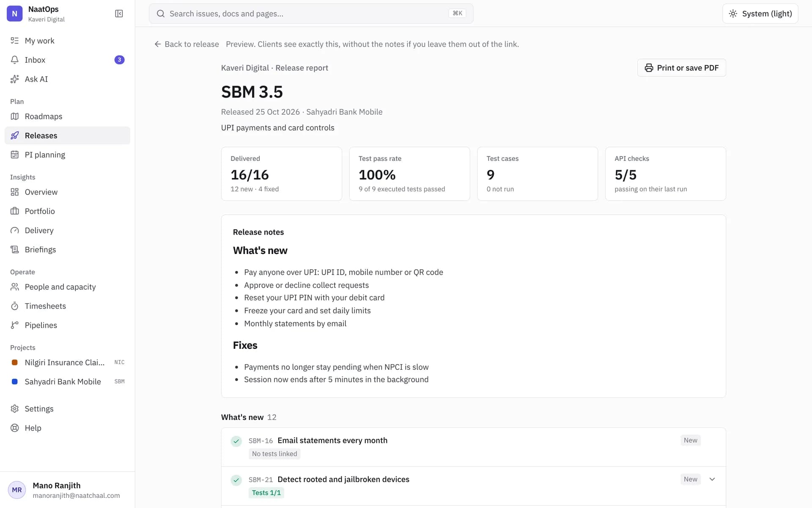The image size is (812, 508).
Task: Click the Pipelines sidebar label
Action: (41, 325)
